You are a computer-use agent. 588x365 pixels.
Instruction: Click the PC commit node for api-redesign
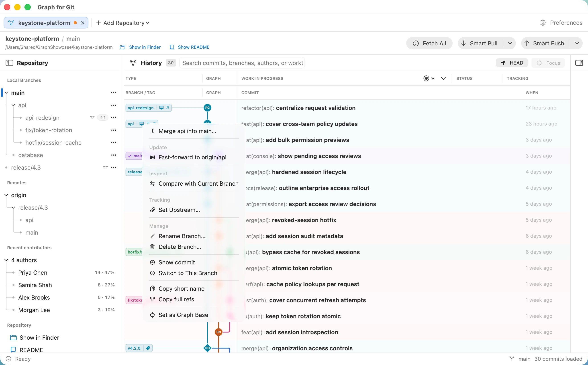(207, 108)
